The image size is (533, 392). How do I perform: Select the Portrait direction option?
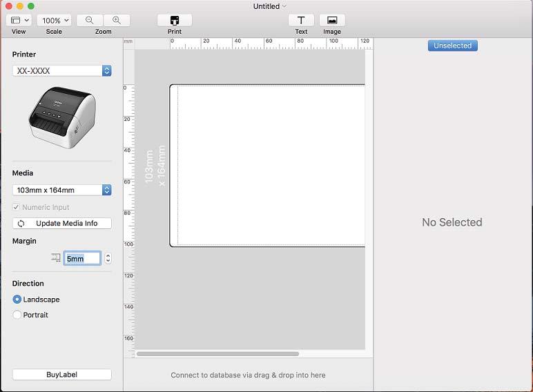pyautogui.click(x=17, y=315)
